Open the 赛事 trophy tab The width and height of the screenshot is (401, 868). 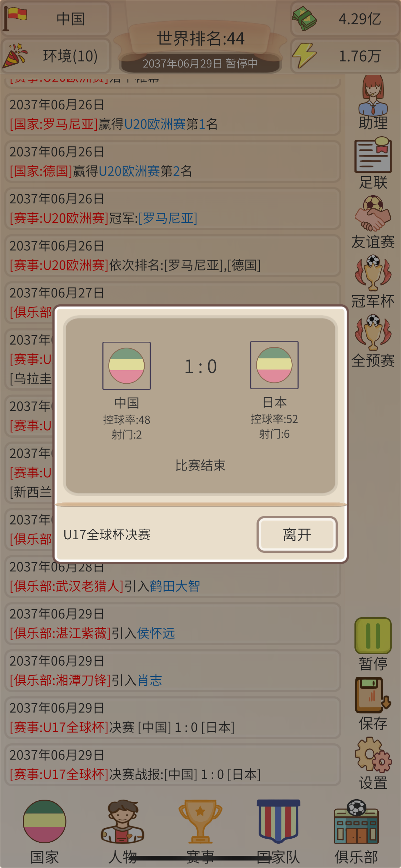click(x=200, y=832)
